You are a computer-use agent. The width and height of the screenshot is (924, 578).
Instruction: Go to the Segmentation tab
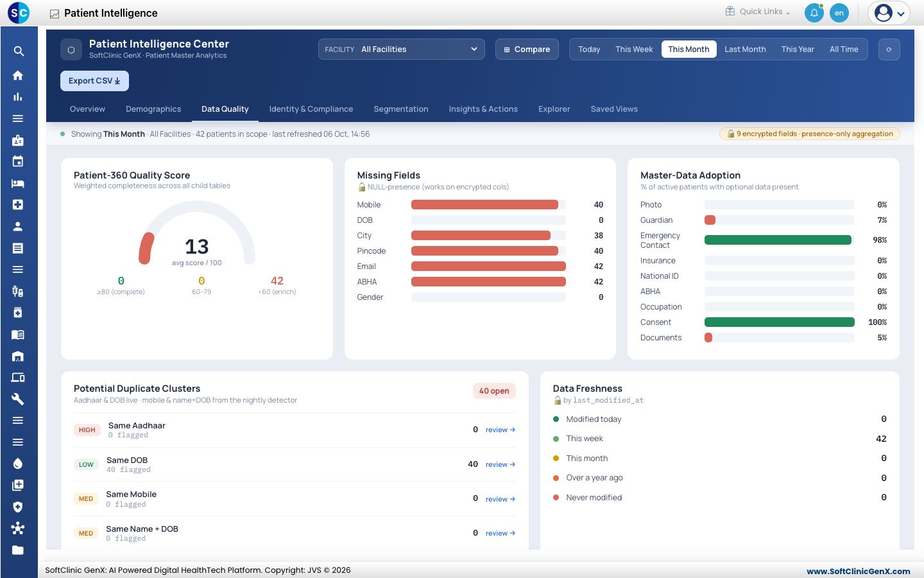(401, 109)
